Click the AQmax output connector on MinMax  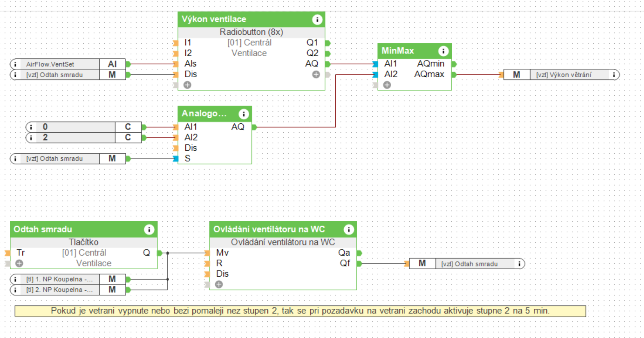coord(454,75)
